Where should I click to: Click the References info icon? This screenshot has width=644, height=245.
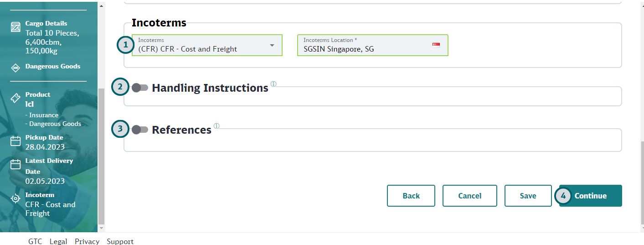tap(216, 126)
